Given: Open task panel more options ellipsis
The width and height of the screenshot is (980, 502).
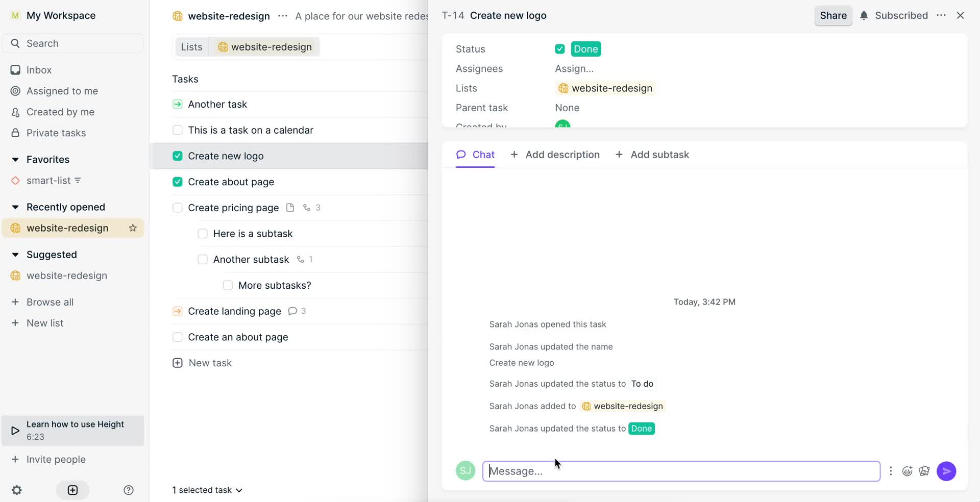Looking at the screenshot, I should click(x=941, y=16).
